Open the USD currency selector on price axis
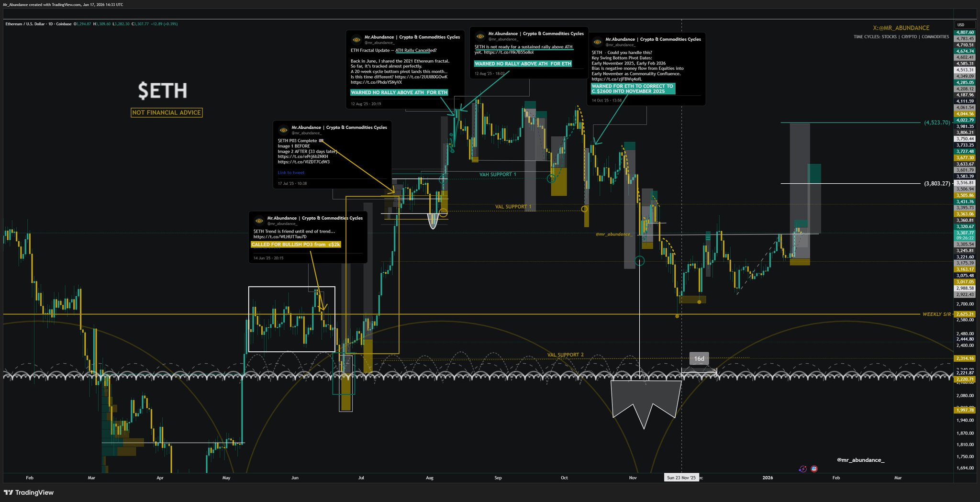This screenshot has width=980, height=502. pyautogui.click(x=961, y=25)
